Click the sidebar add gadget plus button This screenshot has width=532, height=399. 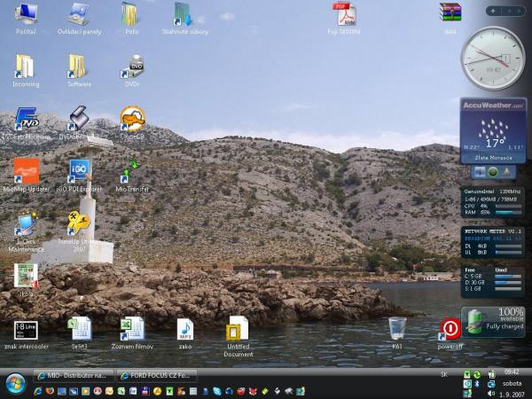click(501, 11)
